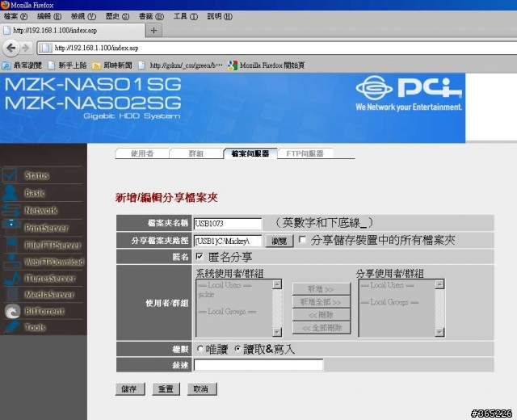The width and height of the screenshot is (517, 420).
Task: Open the http://gskm bookmark
Action: 180,65
